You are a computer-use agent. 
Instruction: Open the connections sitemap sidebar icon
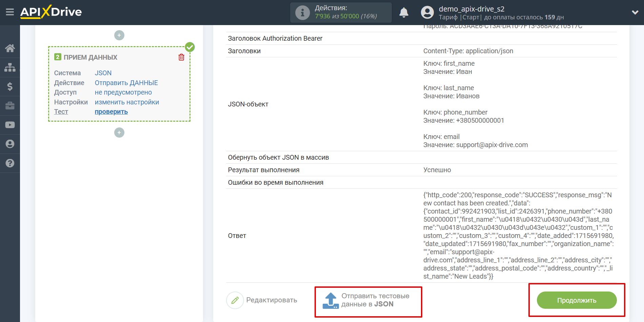click(10, 67)
